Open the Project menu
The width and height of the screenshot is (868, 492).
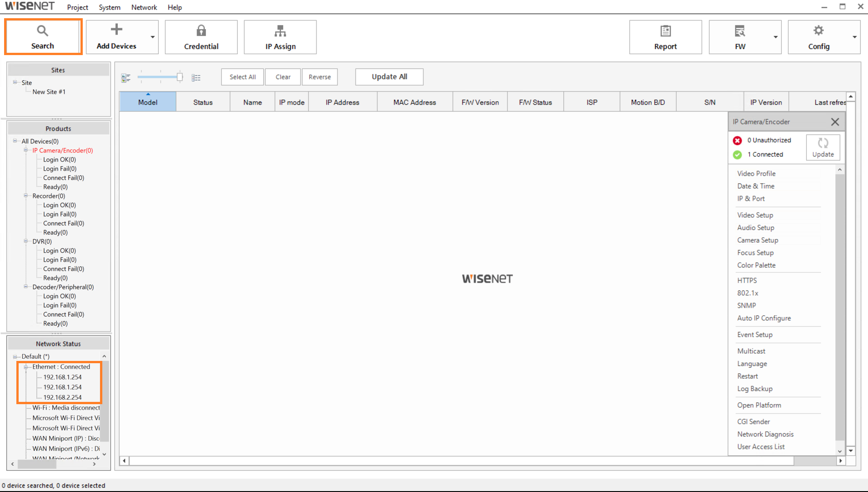(78, 7)
